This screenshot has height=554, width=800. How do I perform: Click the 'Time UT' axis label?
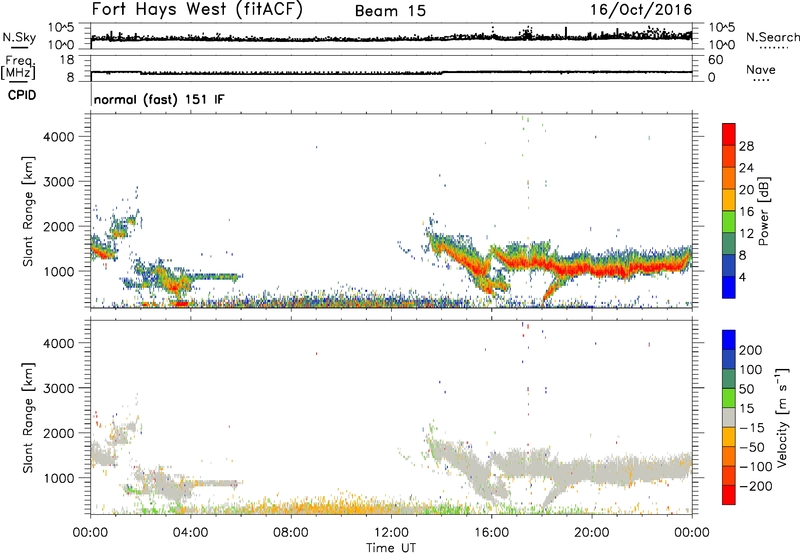[x=391, y=547]
